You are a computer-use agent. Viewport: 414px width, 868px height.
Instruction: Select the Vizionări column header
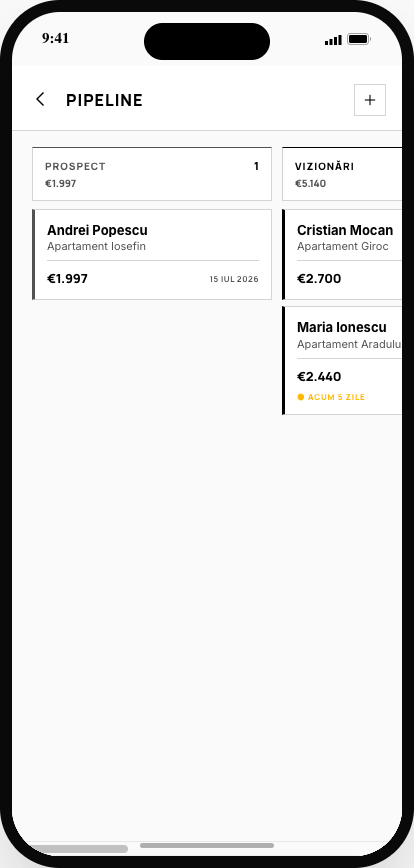coord(342,174)
